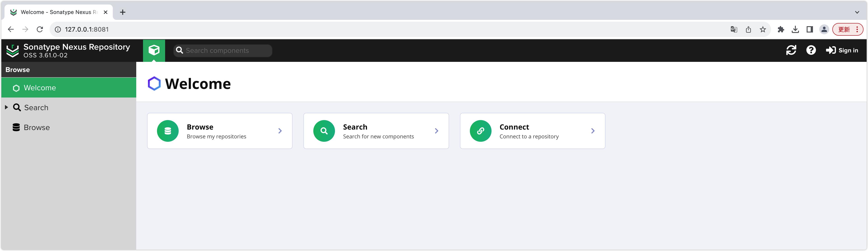Click the Sonatype Nexus Repository title
The height and width of the screenshot is (251, 868).
coord(76,47)
